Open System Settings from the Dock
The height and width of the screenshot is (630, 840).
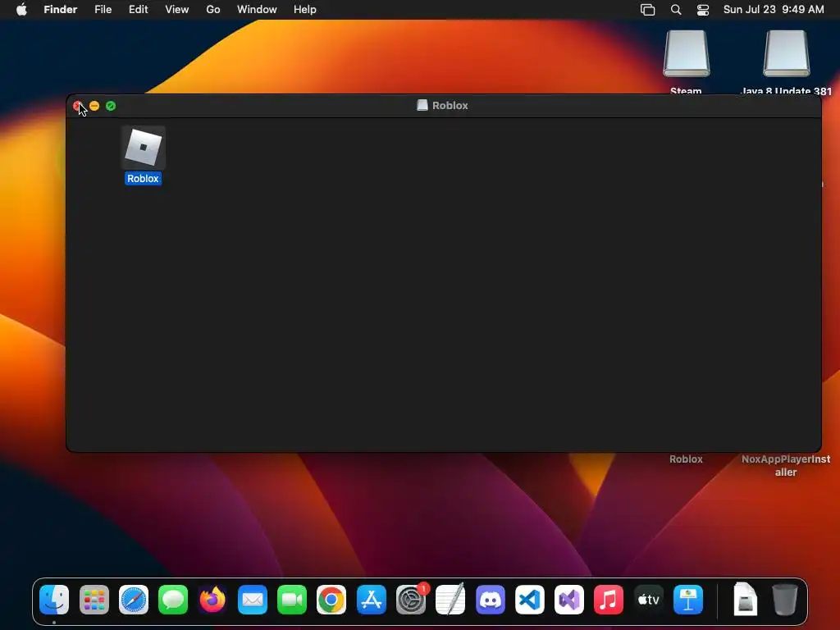coord(411,600)
